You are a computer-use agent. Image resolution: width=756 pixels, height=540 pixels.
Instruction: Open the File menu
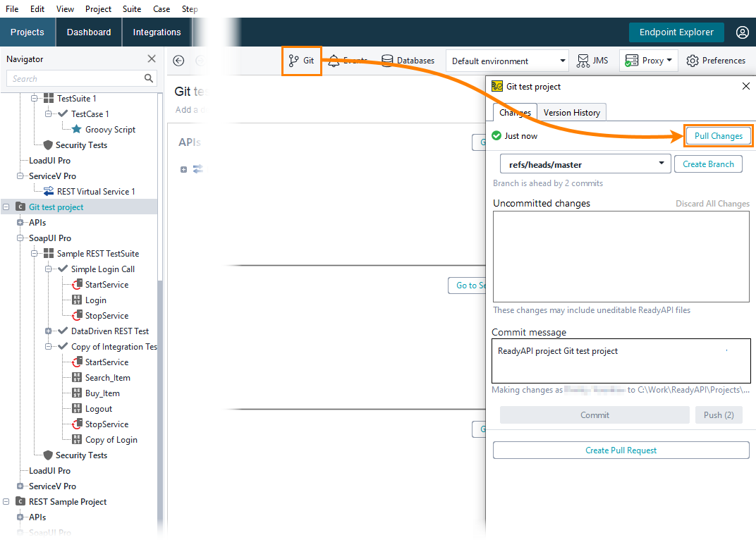(12, 9)
